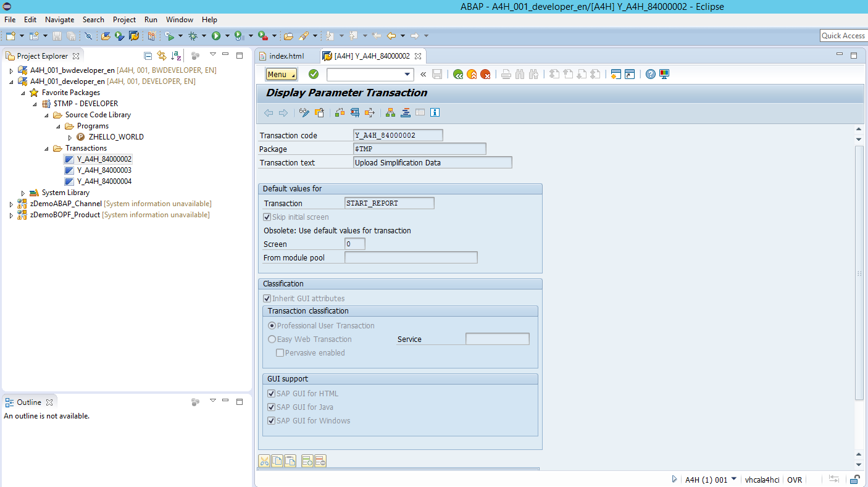The height and width of the screenshot is (487, 868).
Task: Click into the Transaction text field
Action: pos(432,162)
